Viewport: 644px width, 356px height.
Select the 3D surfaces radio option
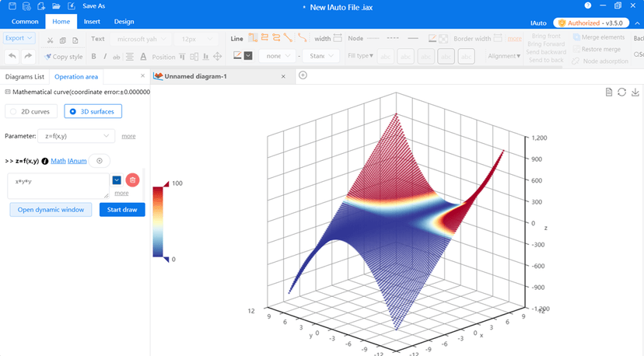[x=93, y=111]
